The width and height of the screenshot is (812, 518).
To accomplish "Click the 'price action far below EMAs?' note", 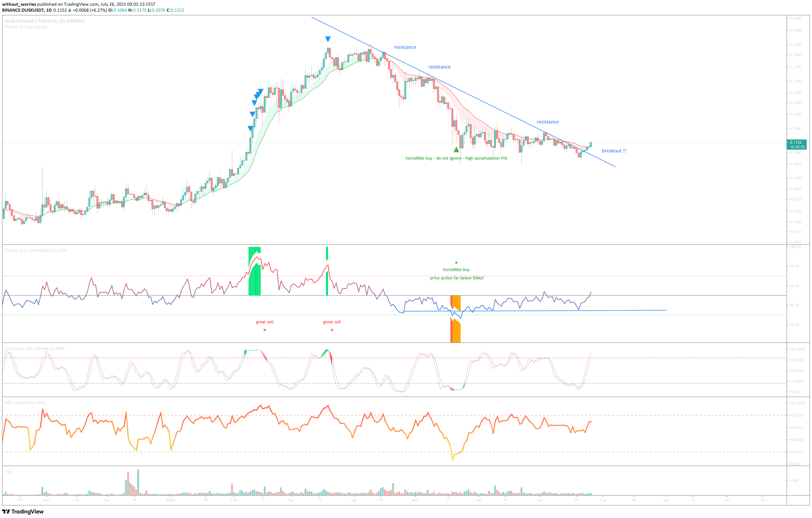I will tap(457, 278).
